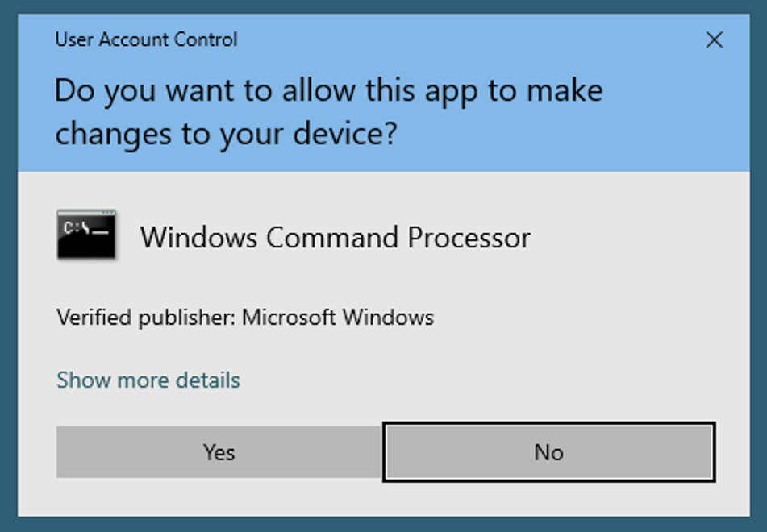This screenshot has height=532, width=767.
Task: Decline the prompt with the No button
Action: click(548, 452)
